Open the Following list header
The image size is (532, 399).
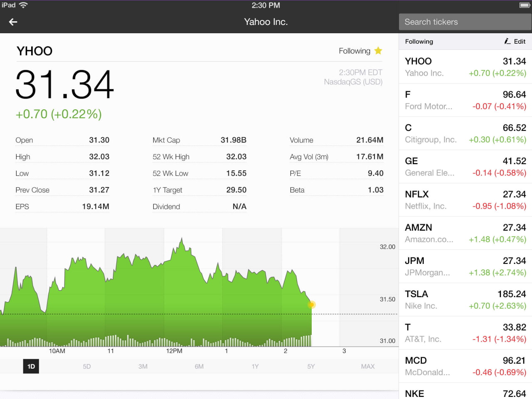pos(419,41)
